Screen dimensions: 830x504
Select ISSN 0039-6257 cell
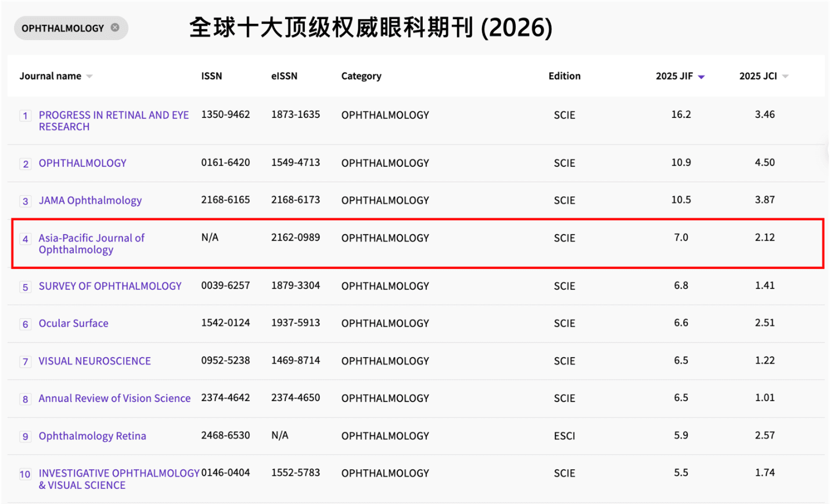coord(225,286)
